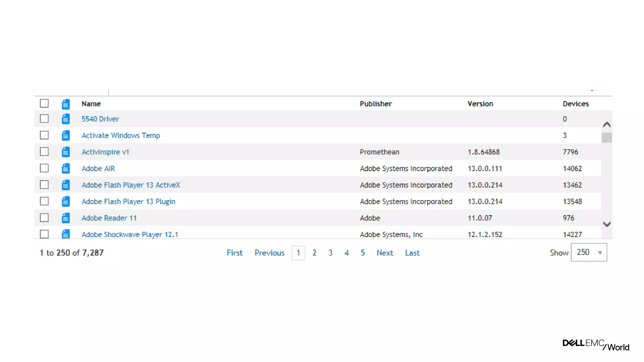Check the select-all checkbox in header
Image resolution: width=644 pixels, height=362 pixels.
pyautogui.click(x=44, y=103)
